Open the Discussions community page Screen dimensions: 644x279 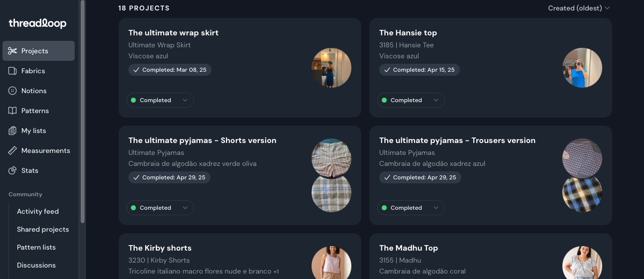(x=36, y=265)
